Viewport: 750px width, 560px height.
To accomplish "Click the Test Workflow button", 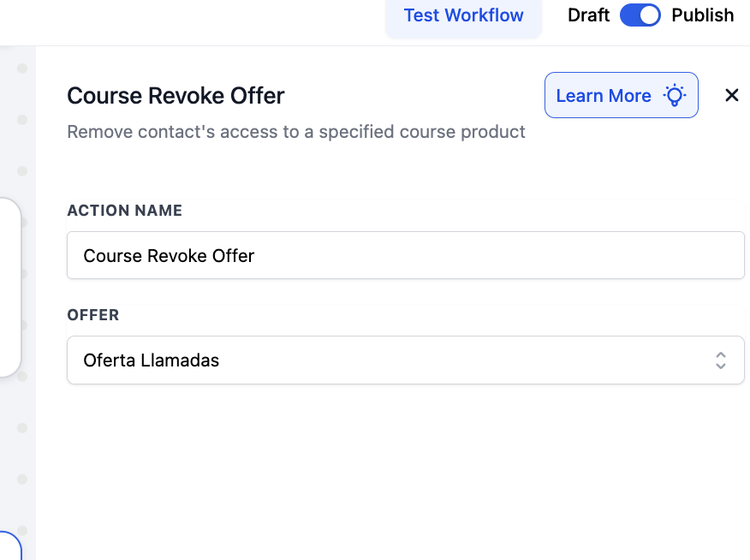I will click(x=463, y=16).
